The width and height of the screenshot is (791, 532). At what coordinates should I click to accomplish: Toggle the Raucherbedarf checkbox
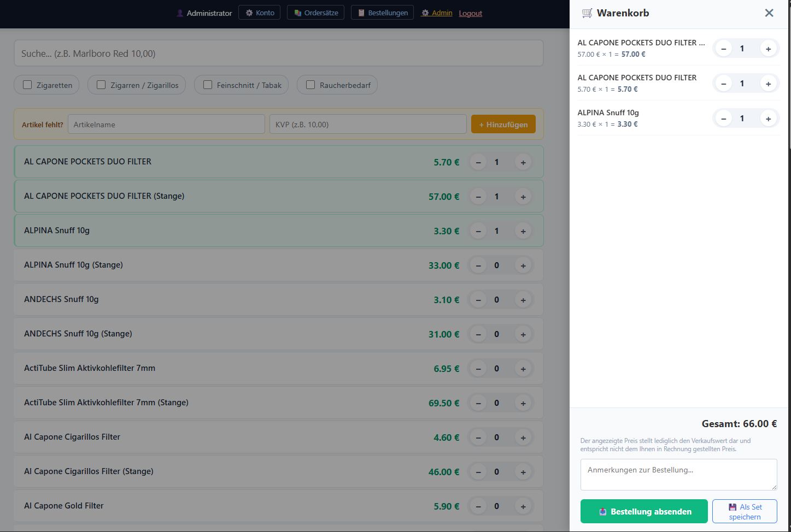(x=310, y=85)
